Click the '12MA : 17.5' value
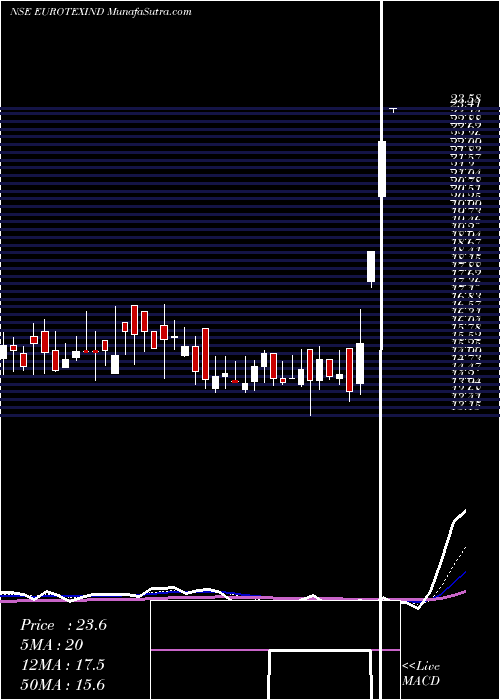The height and width of the screenshot is (700, 500). pos(62,665)
